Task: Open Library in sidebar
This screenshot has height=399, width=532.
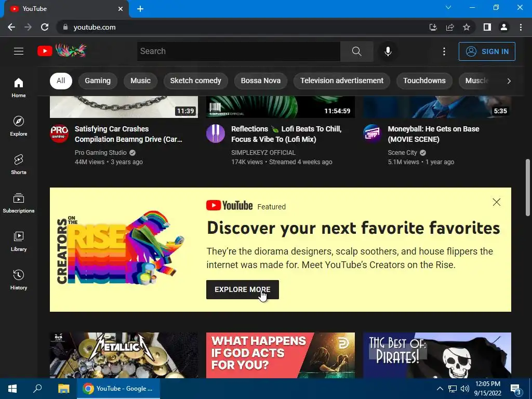Action: (19, 241)
